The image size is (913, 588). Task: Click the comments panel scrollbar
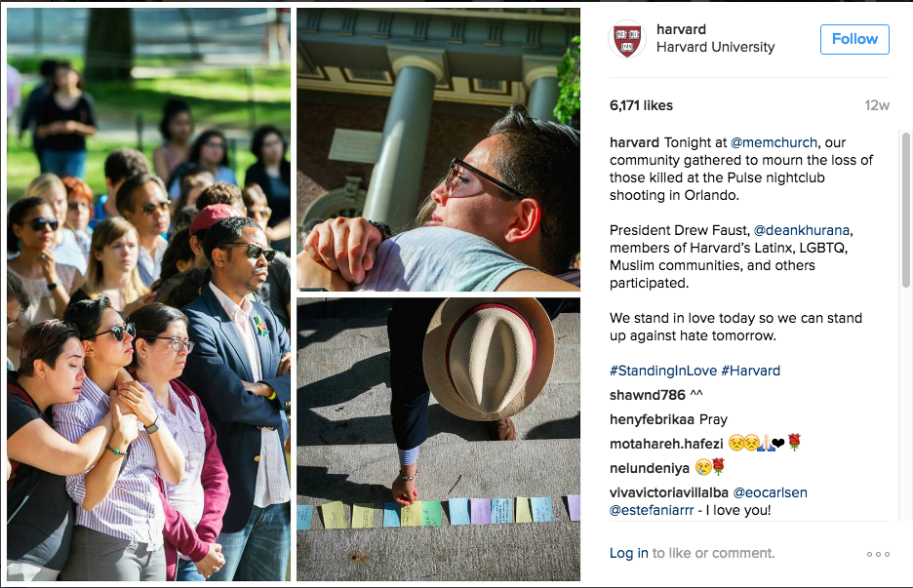pyautogui.click(x=905, y=210)
